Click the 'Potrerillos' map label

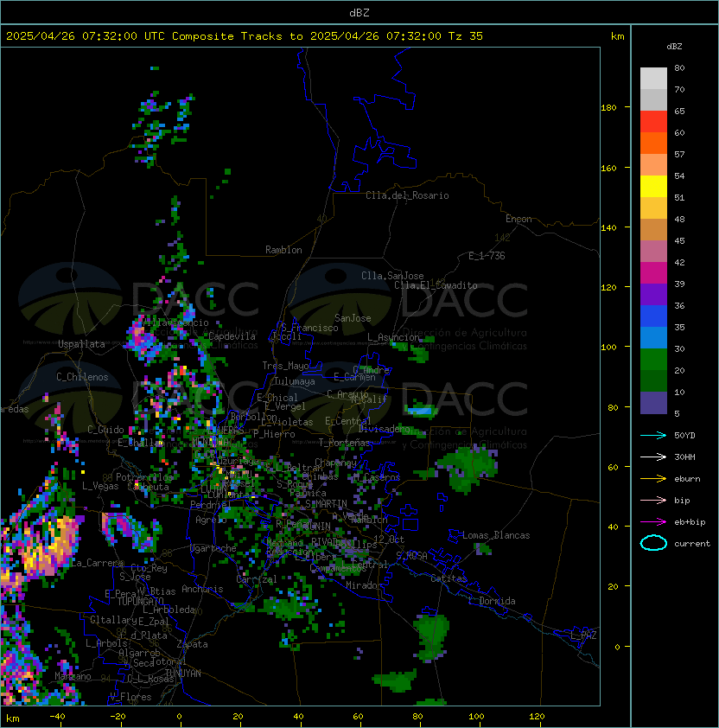pos(144,477)
